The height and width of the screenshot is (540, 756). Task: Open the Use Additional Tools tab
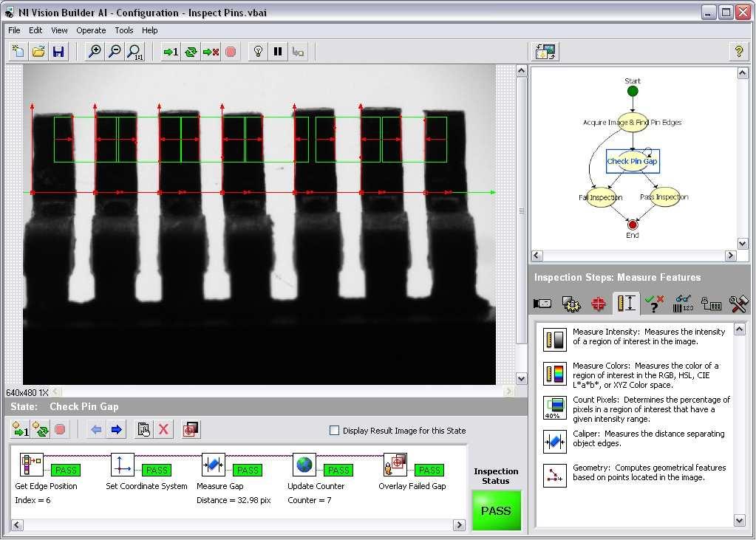738,304
